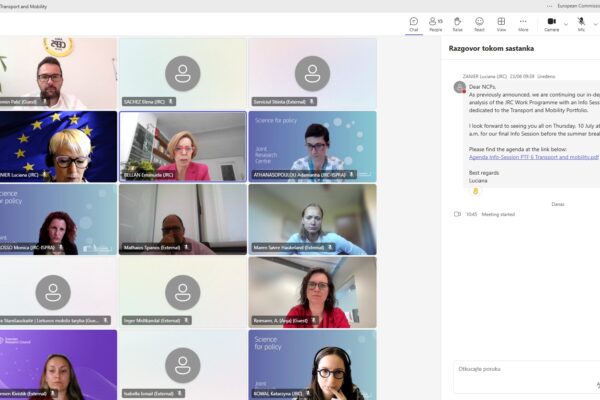Click ZANIER Luciana's avatar in chat
The height and width of the screenshot is (400, 600).
pos(459,87)
